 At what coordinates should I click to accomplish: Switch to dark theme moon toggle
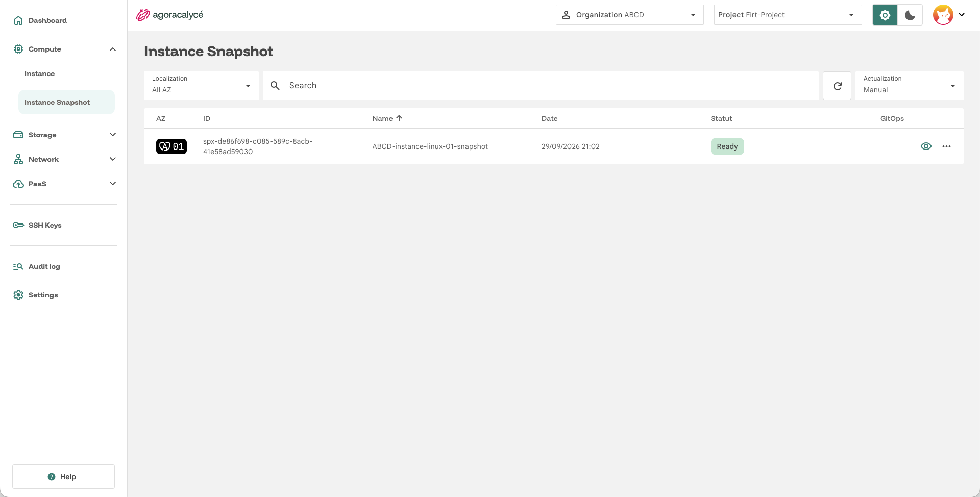point(910,15)
